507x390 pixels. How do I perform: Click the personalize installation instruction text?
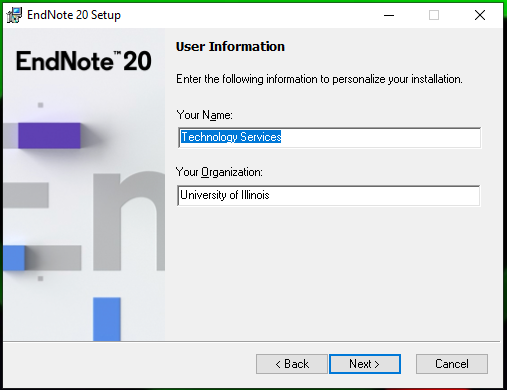pyautogui.click(x=319, y=79)
